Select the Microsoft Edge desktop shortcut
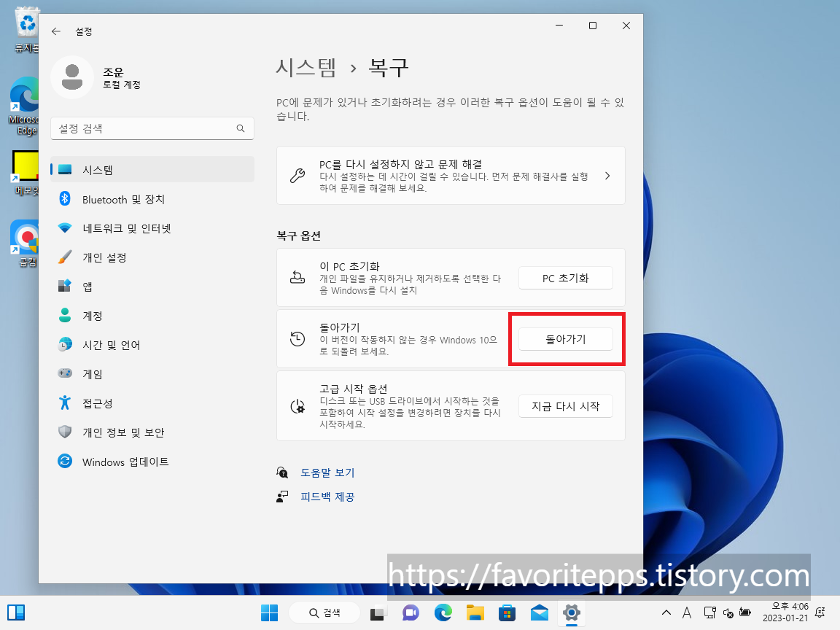This screenshot has width=840, height=630. point(26,106)
